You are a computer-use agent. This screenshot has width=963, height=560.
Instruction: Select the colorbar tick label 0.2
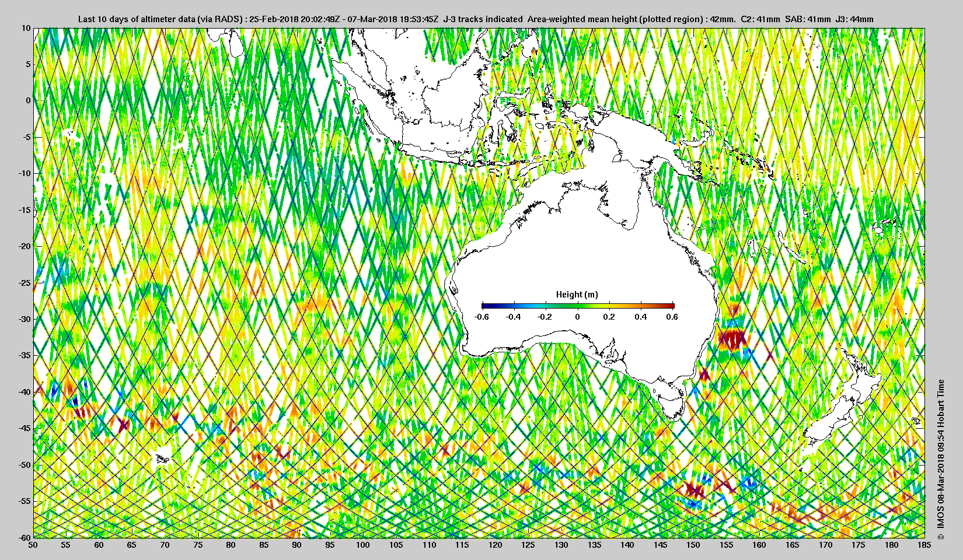coord(609,317)
